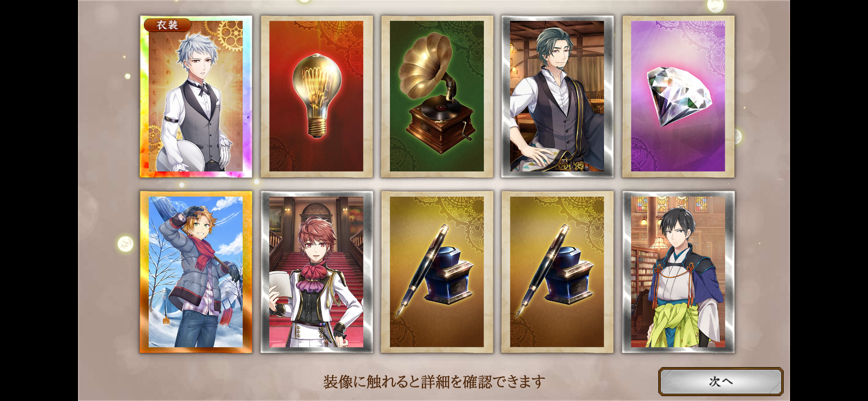Screen dimensions: 868x401
Task: Tap the hint text 装像に触れると詳細を確認できます
Action: (434, 382)
